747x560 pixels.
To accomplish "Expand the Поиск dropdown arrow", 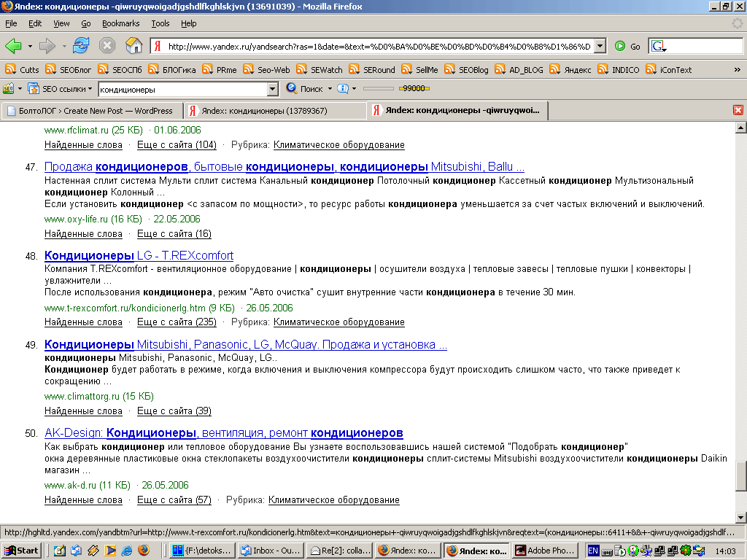I will [330, 89].
